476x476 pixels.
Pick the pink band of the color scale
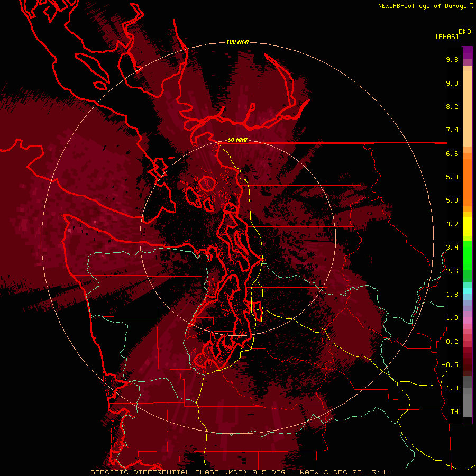tap(467, 321)
